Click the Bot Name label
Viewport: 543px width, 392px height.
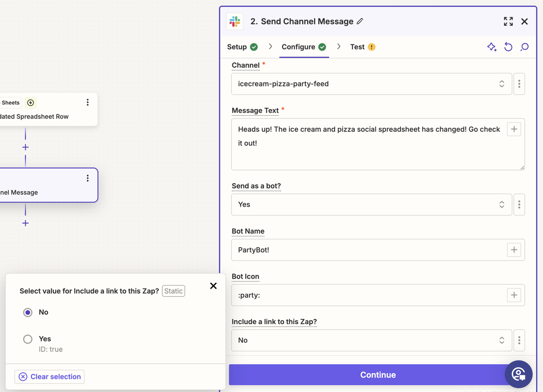[248, 231]
